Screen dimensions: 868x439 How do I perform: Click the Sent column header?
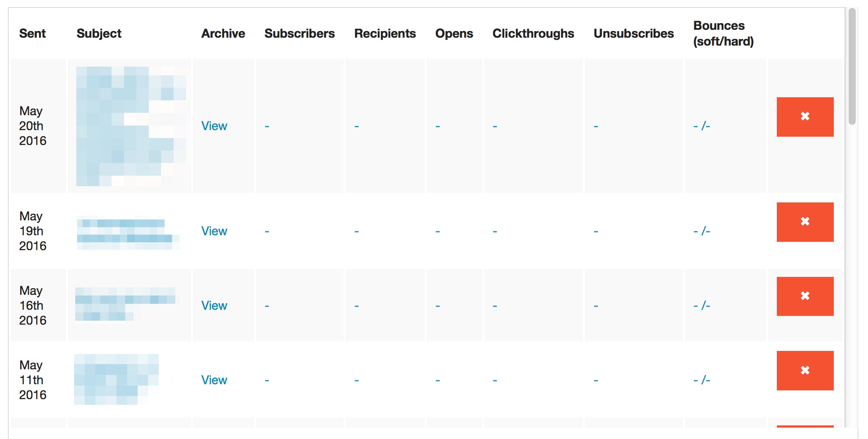[32, 34]
